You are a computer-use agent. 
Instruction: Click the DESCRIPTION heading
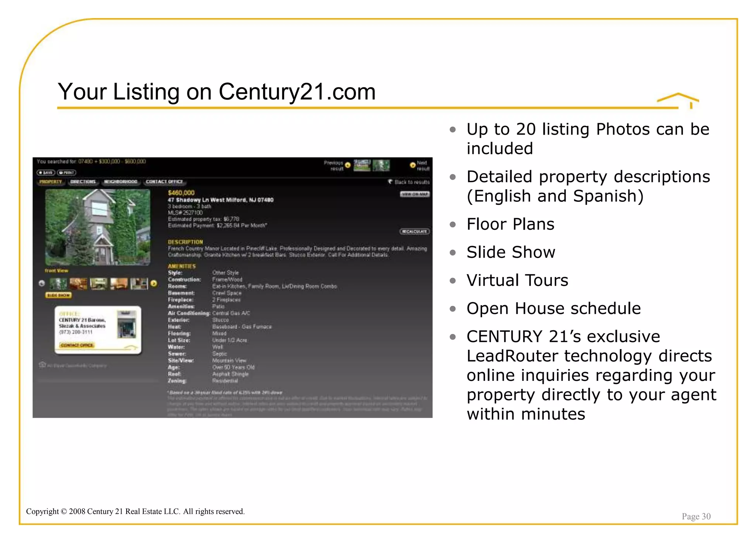[185, 242]
